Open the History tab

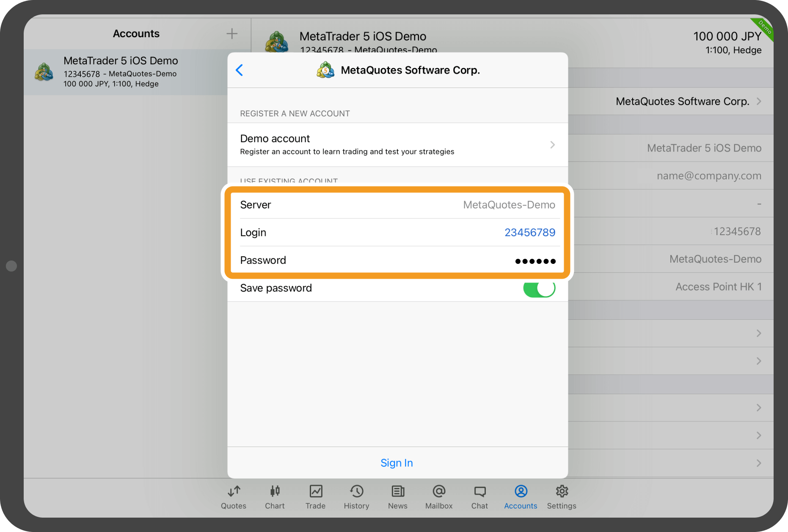click(x=356, y=497)
